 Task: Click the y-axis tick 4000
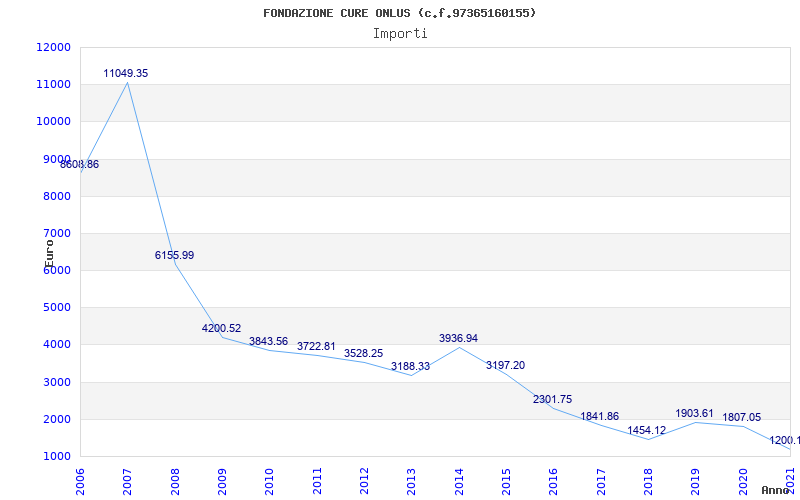tap(56, 345)
